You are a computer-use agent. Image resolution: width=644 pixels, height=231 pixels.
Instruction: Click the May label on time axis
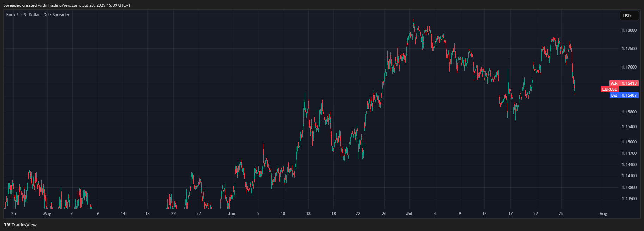[47, 214]
